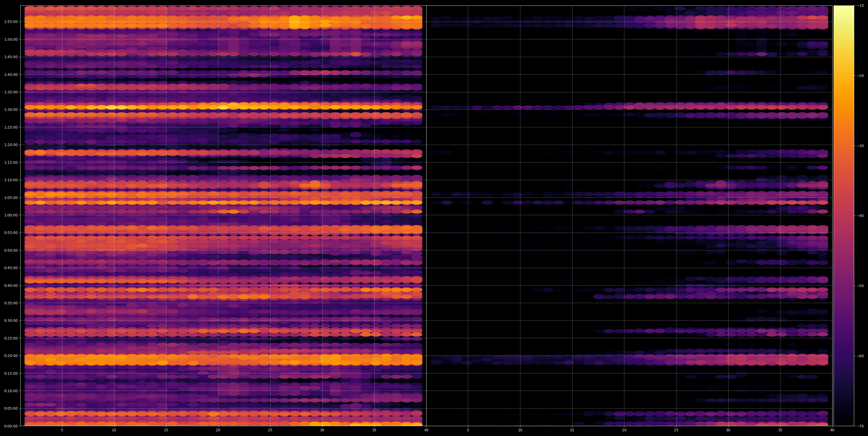Viewport: 868px width, 436px height.
Task: Select the −40 colorbar tick label
Action: (860, 216)
